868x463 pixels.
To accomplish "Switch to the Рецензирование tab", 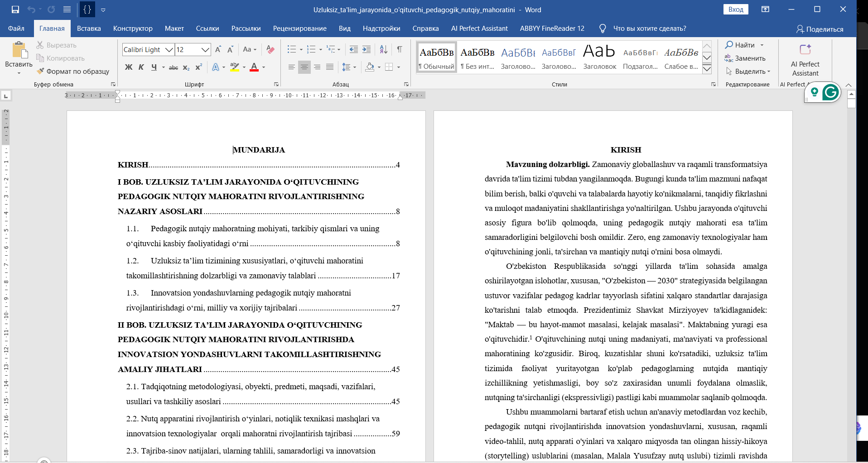I will [299, 29].
